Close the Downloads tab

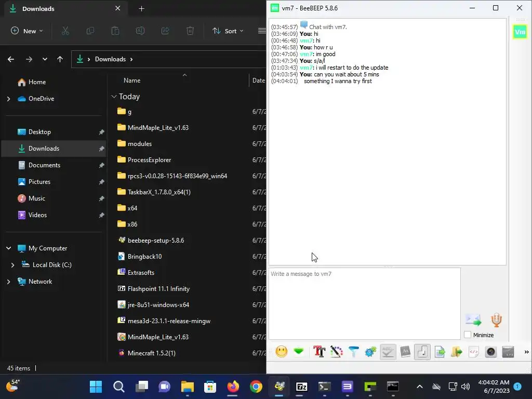118,8
